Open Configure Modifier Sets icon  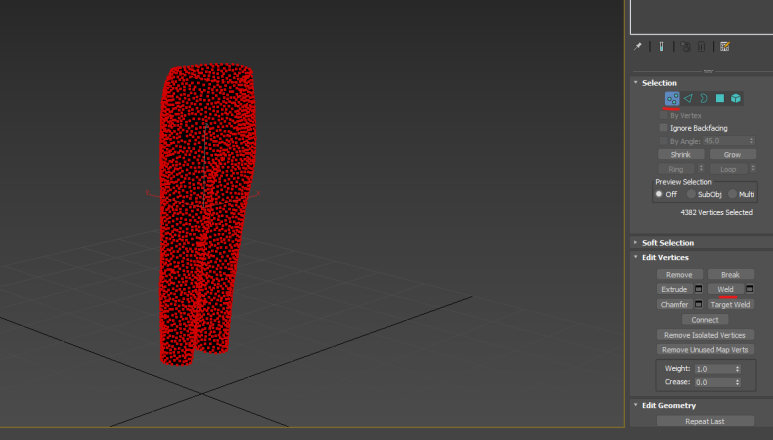pyautogui.click(x=725, y=46)
